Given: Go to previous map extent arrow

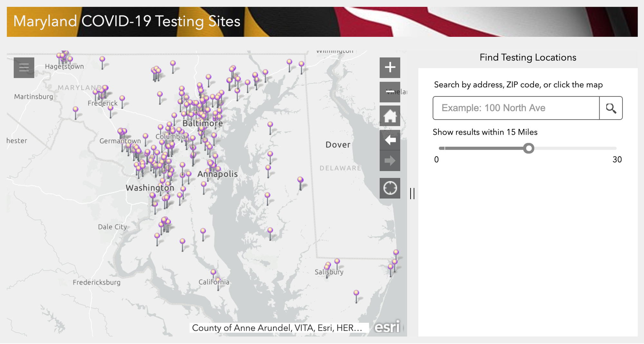Looking at the screenshot, I should pos(390,140).
